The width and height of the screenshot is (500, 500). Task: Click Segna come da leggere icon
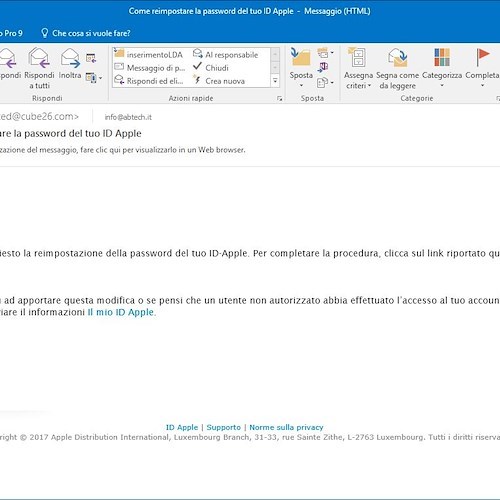(397, 57)
